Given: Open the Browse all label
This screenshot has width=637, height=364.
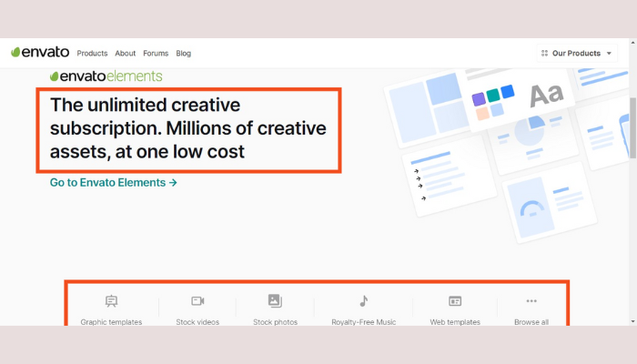Looking at the screenshot, I should click(531, 322).
